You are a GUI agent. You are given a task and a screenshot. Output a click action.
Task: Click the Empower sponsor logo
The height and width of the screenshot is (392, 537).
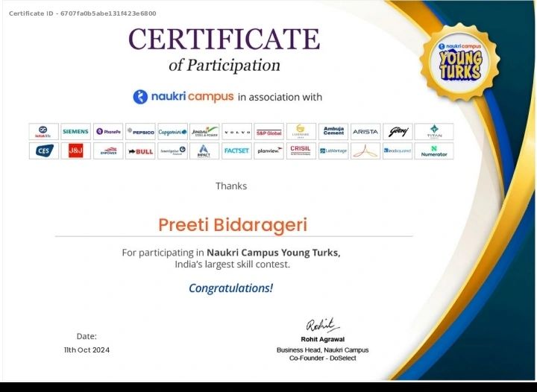[108, 151]
